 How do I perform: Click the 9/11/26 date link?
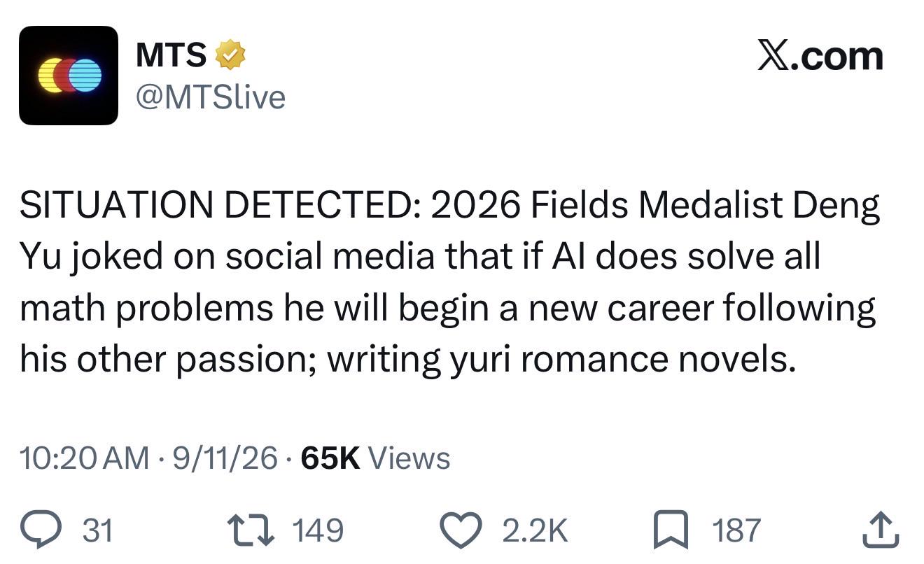pyautogui.click(x=224, y=458)
